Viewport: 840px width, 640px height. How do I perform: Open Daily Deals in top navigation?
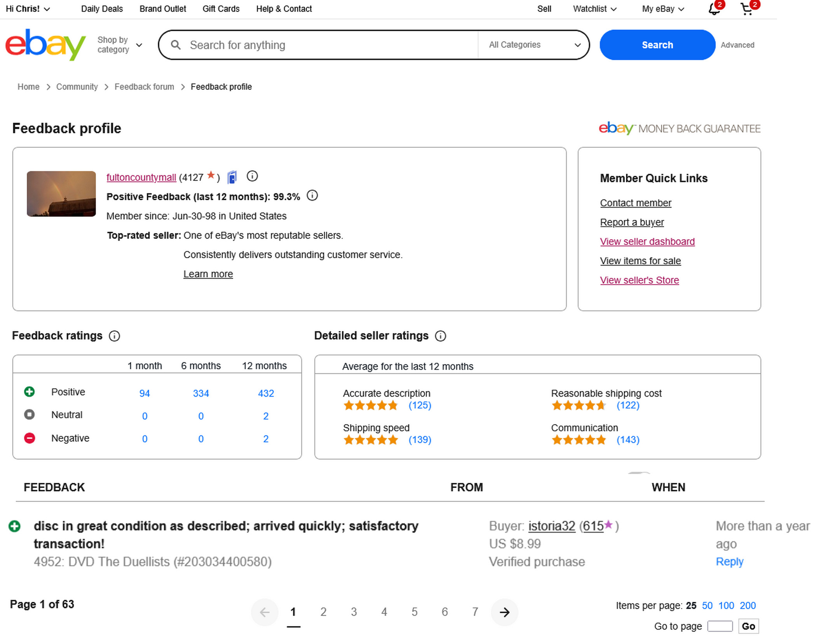tap(102, 9)
